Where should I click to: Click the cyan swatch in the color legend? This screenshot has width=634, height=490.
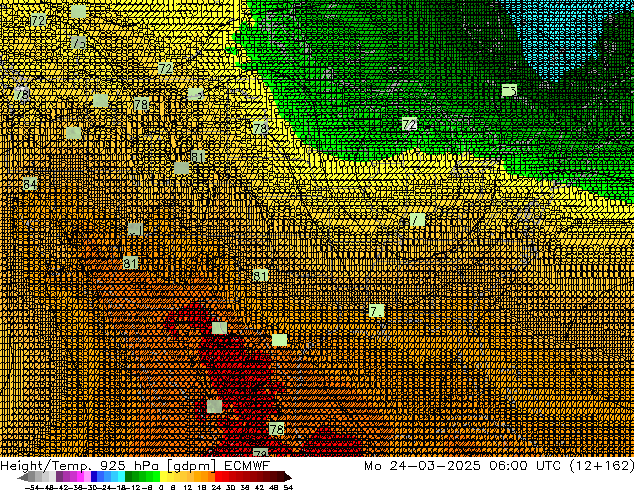tap(121, 476)
